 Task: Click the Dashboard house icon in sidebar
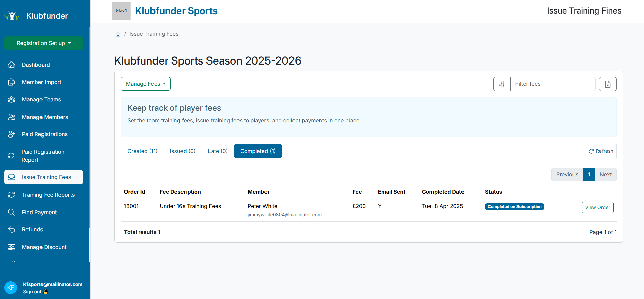coord(11,65)
